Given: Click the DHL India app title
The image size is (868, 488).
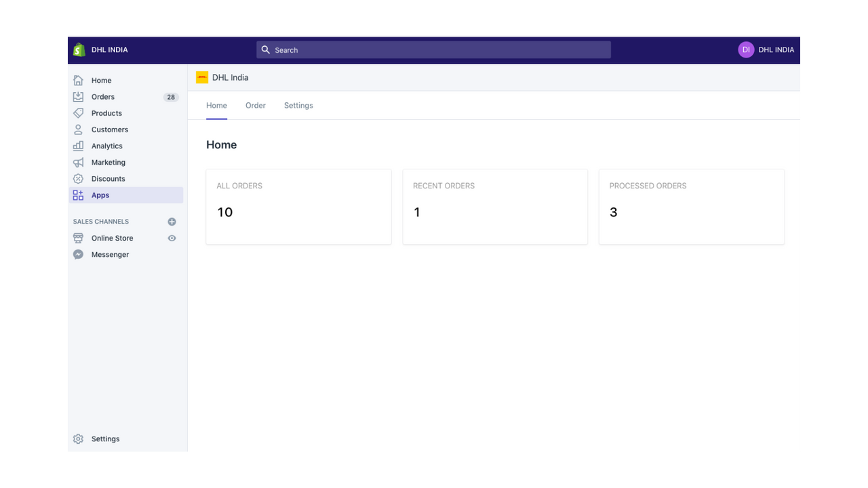Looking at the screenshot, I should point(230,77).
